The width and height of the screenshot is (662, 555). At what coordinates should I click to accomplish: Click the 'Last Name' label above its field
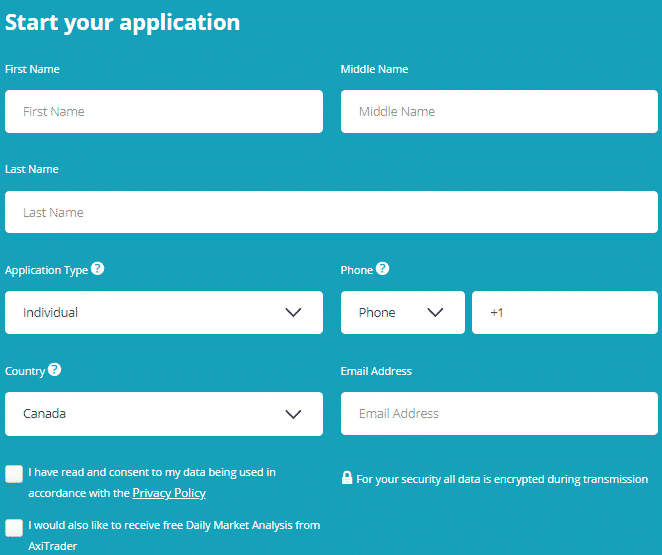pos(32,169)
